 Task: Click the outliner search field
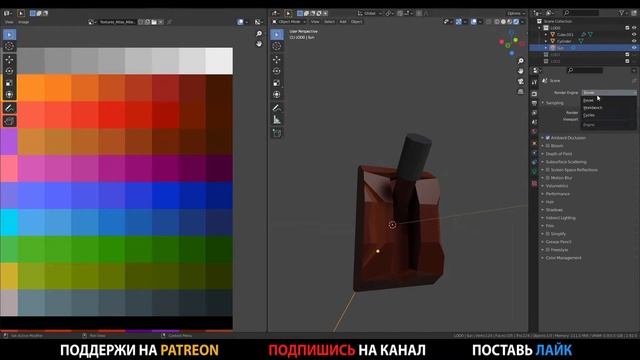(580, 13)
